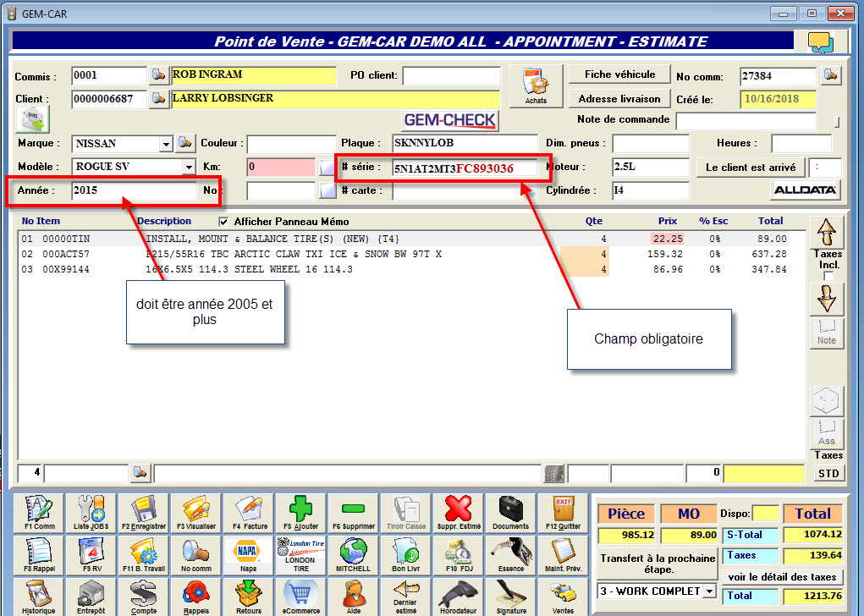Click the Commis lookup icon beside 0001
This screenshot has height=616, width=864.
click(x=158, y=75)
